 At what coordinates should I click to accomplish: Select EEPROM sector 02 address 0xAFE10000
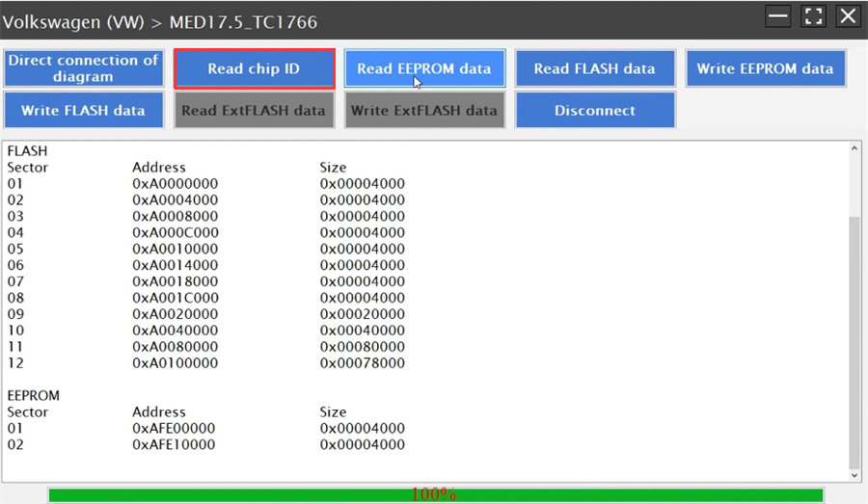click(x=174, y=444)
